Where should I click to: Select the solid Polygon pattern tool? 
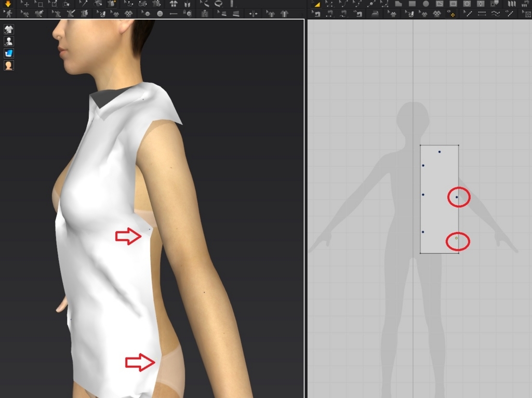tap(398, 4)
